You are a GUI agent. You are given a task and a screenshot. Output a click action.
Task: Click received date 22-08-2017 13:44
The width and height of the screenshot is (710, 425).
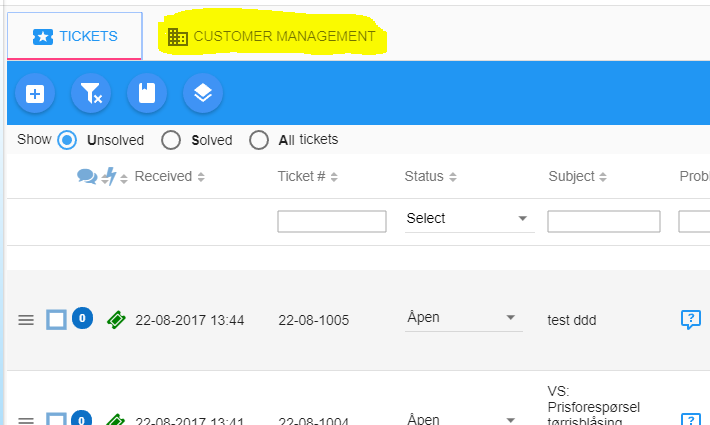[190, 320]
